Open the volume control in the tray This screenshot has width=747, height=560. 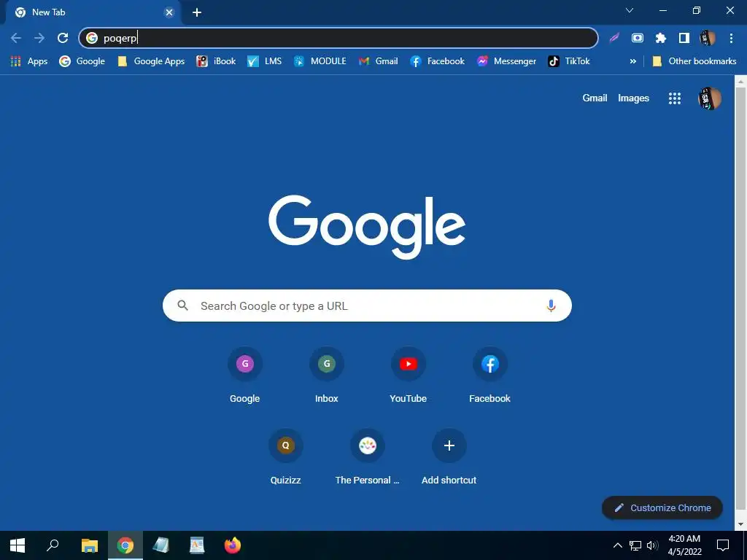tap(652, 545)
